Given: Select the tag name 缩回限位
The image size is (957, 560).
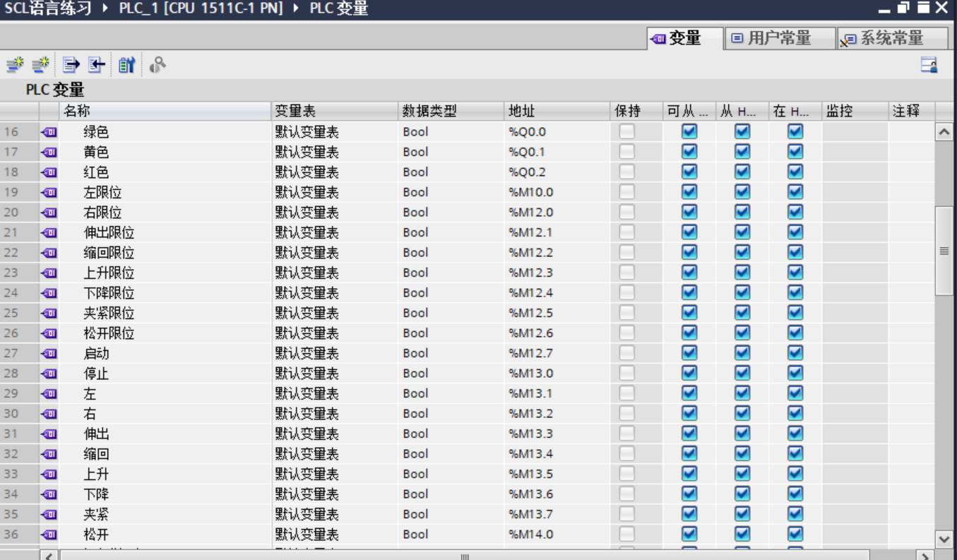Looking at the screenshot, I should click(x=109, y=253).
